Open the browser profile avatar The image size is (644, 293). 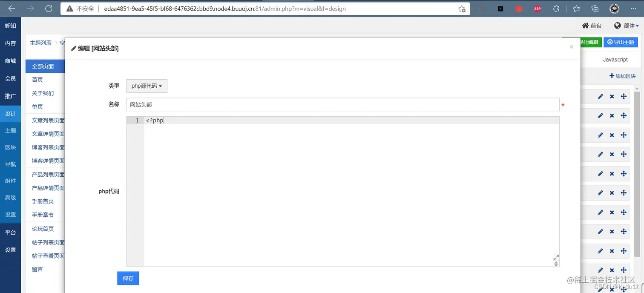pyautogui.click(x=614, y=9)
